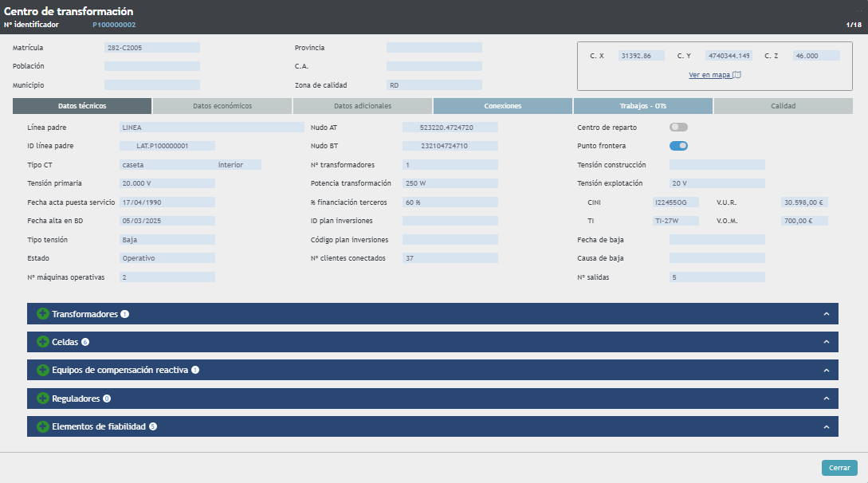
Task: Click the Matrícula input field
Action: [152, 48]
